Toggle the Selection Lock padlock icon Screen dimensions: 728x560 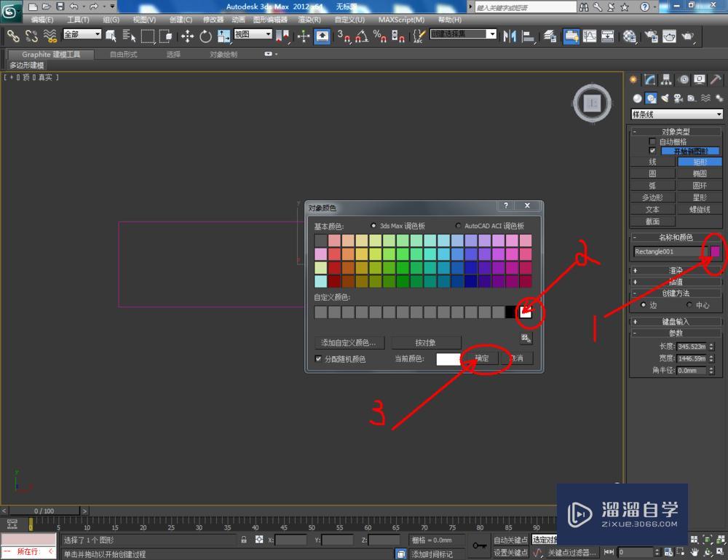pos(244,540)
